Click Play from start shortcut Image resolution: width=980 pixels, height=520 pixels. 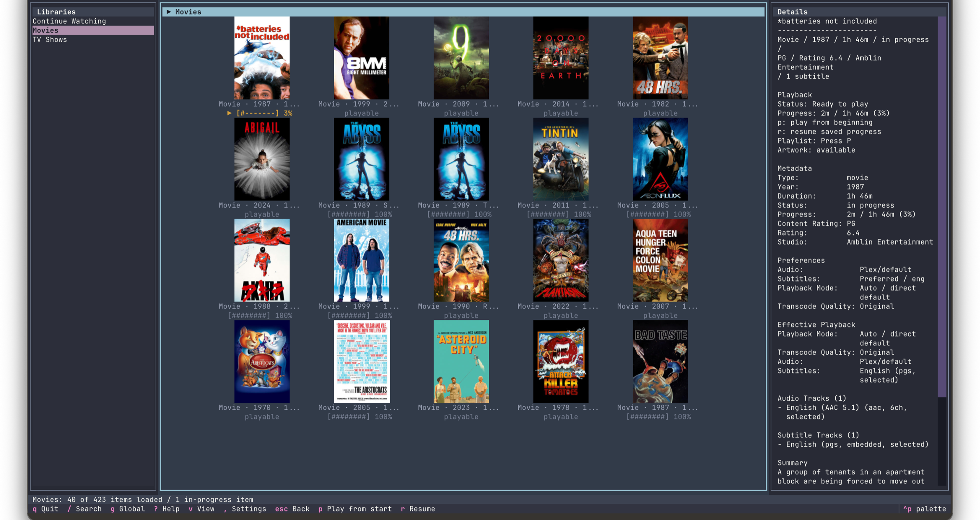(355, 509)
